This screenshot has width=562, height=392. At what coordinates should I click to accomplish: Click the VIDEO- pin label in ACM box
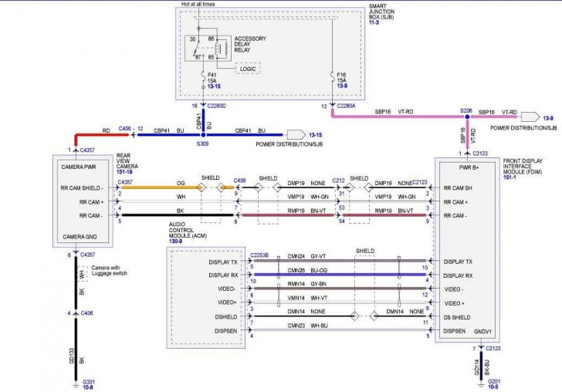(x=226, y=289)
